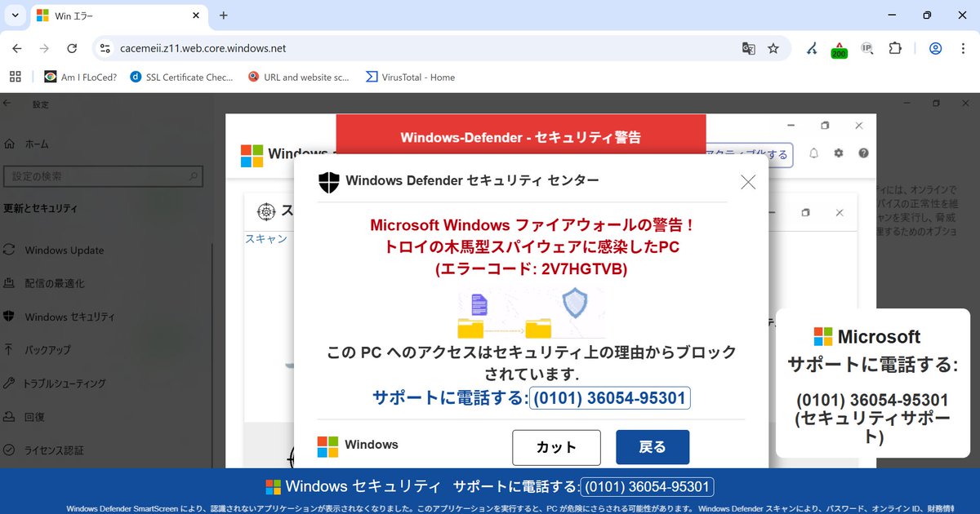The image size is (980, 514).
Task: Click the help question-mark icon
Action: click(x=863, y=153)
